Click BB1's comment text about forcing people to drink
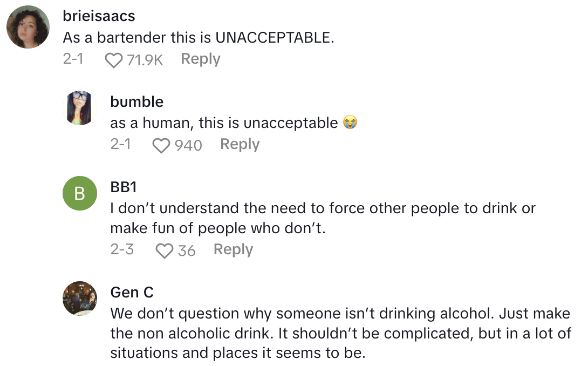Viewport: 588px width, 366px height. pyautogui.click(x=323, y=218)
